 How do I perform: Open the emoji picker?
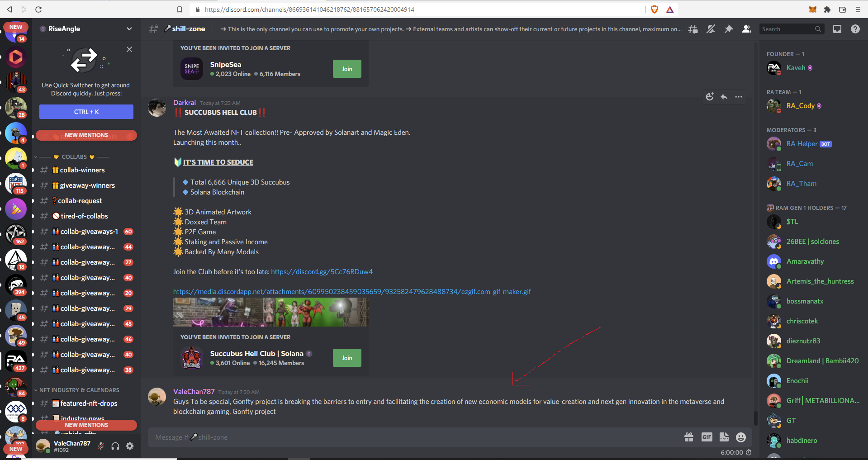741,437
